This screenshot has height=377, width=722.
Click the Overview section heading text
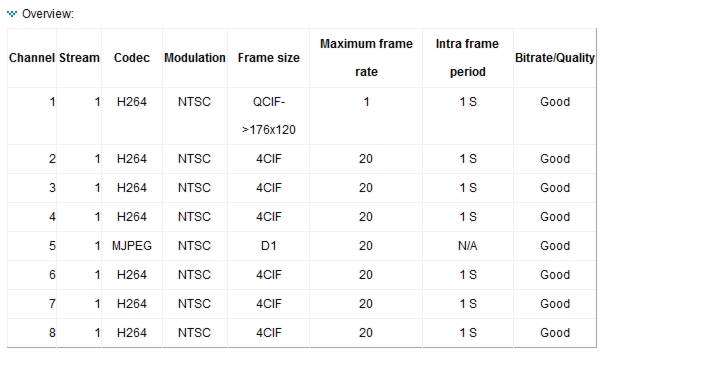point(47,14)
